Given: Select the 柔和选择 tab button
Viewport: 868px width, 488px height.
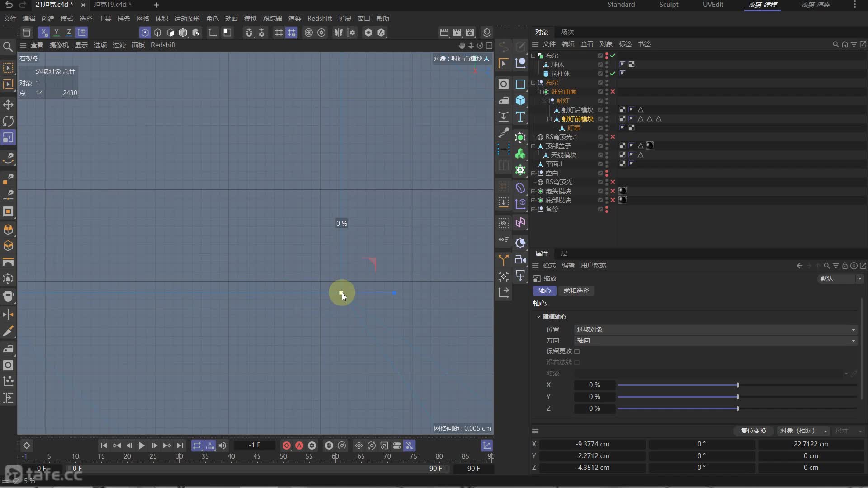Looking at the screenshot, I should [576, 291].
